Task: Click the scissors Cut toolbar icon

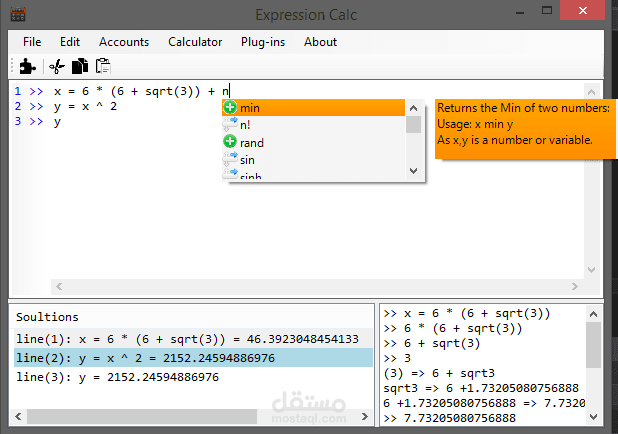Action: coord(57,66)
